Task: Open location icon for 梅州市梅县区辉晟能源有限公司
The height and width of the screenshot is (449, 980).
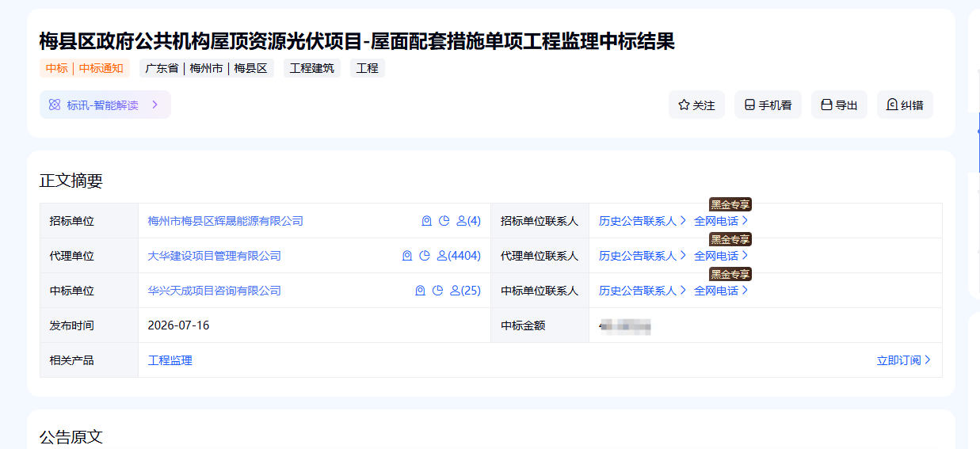Action: 426,221
